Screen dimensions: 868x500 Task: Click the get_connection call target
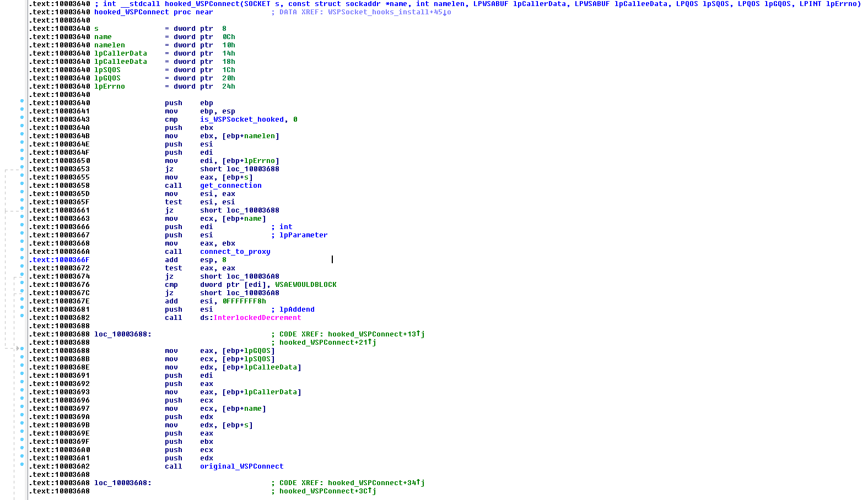[231, 186]
